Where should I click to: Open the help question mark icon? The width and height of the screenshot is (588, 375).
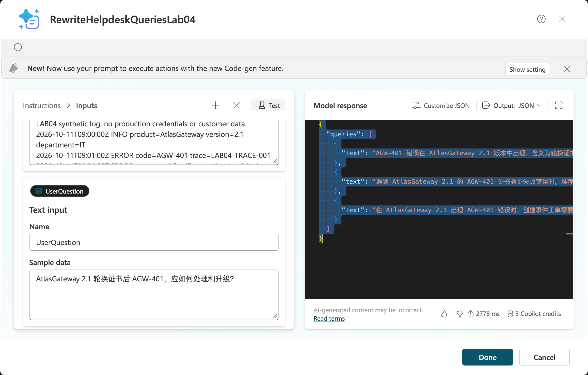[x=541, y=19]
